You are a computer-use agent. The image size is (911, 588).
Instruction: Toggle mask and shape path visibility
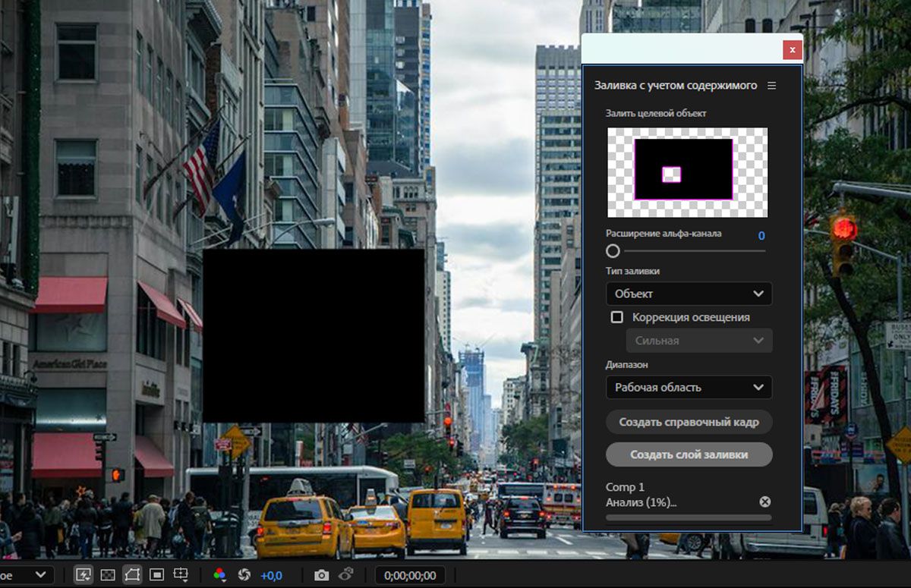coord(132,575)
